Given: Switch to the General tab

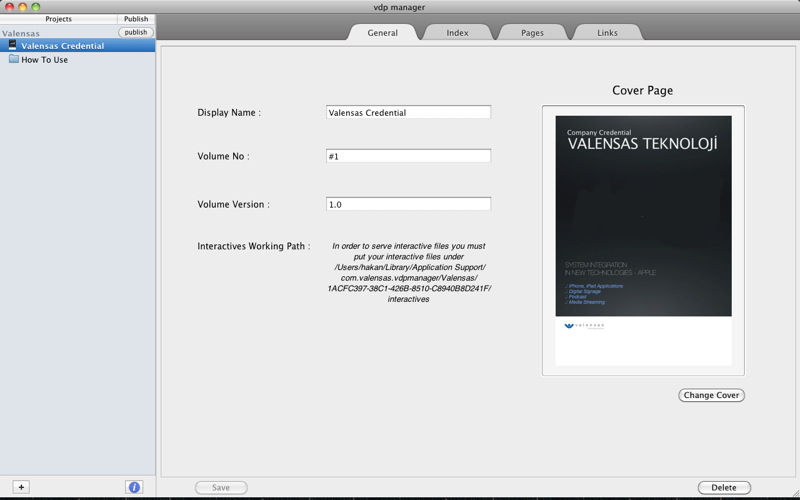Looking at the screenshot, I should [382, 33].
